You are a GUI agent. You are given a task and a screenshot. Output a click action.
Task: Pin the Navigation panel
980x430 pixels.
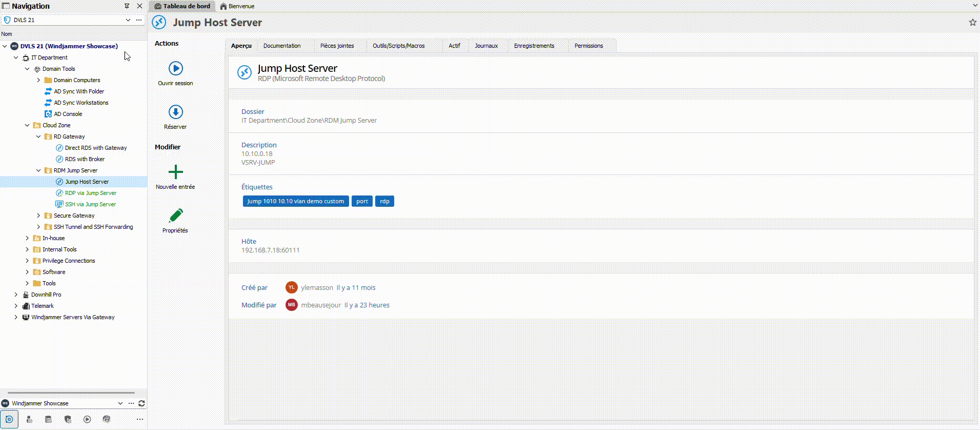pyautogui.click(x=127, y=6)
